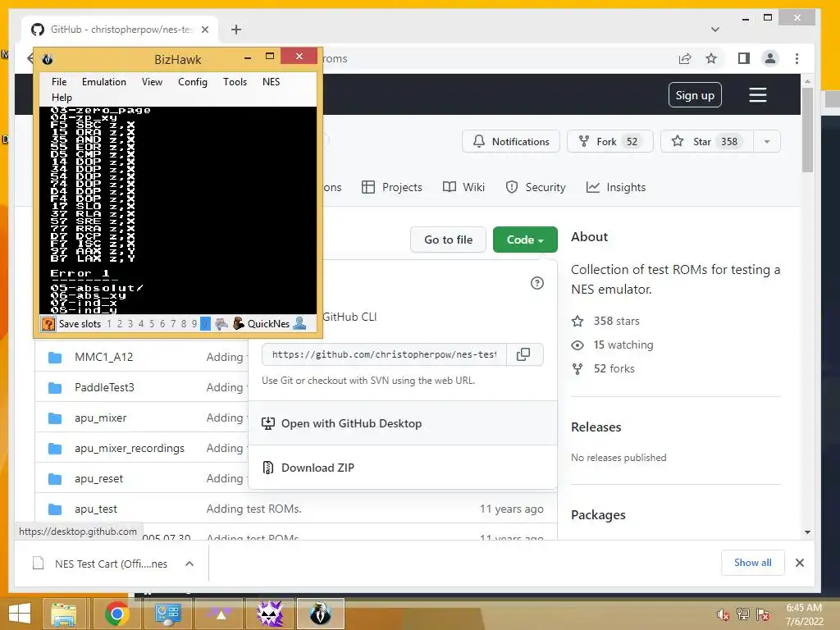This screenshot has height=630, width=840.
Task: Open the apu_test folder
Action: pyautogui.click(x=96, y=509)
